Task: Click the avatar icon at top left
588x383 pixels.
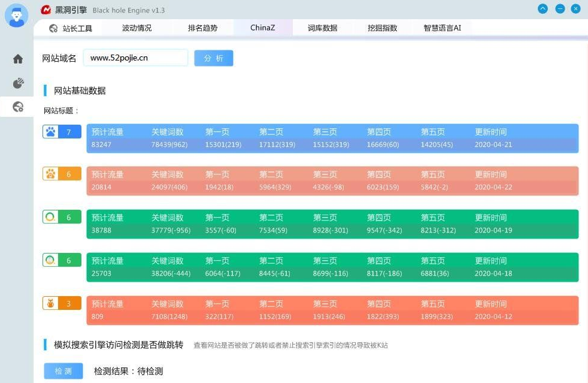Action: [16, 16]
